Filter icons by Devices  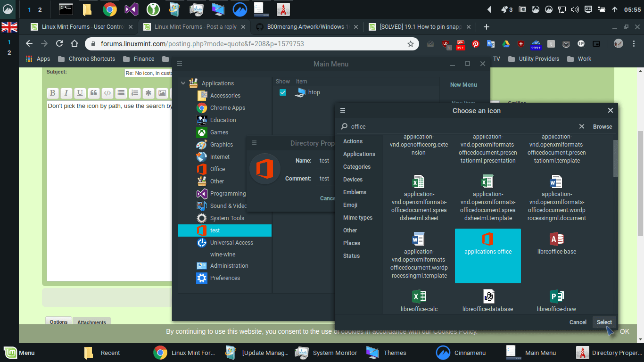click(x=353, y=180)
